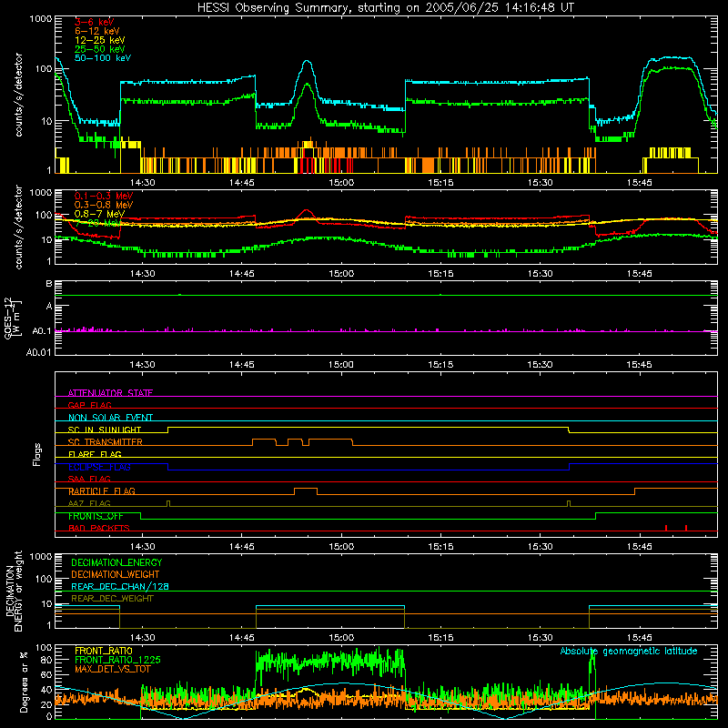Click 14:45 time label under the top plot
This screenshot has height=728, width=728.
coord(241,183)
